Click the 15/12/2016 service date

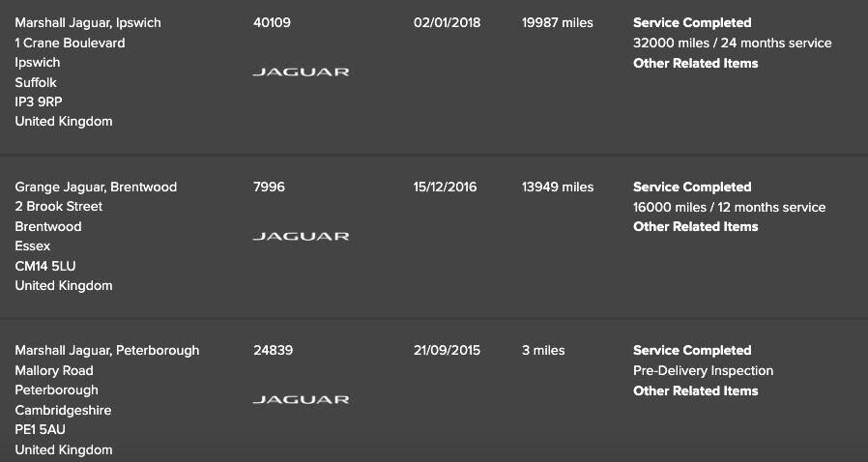pyautogui.click(x=445, y=187)
